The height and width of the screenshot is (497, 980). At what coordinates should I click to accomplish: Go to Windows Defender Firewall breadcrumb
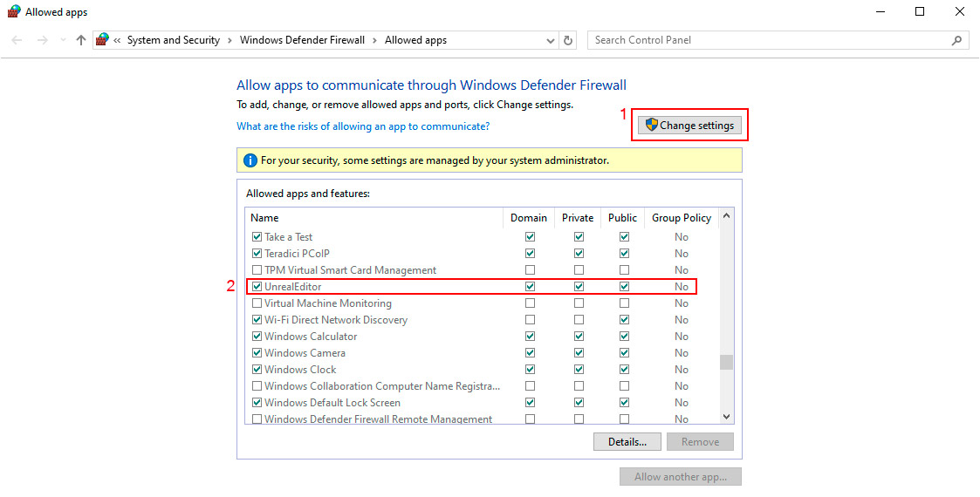coord(302,40)
